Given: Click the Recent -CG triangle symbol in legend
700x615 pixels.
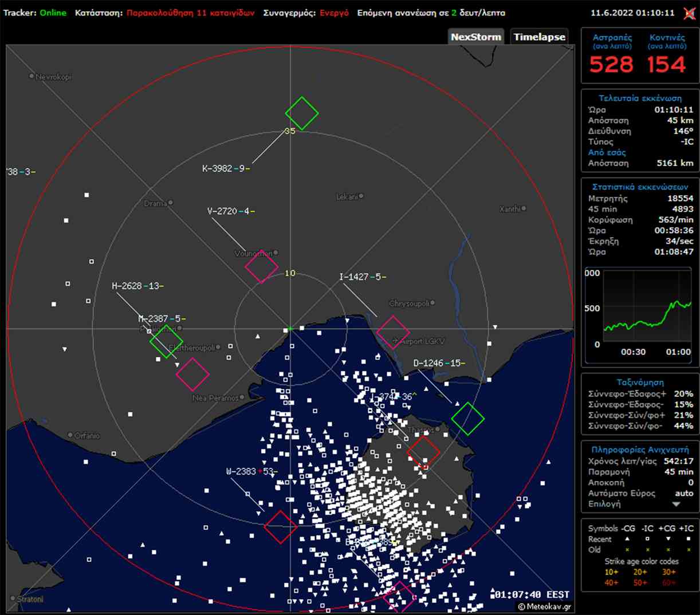Looking at the screenshot, I should click(x=627, y=539).
